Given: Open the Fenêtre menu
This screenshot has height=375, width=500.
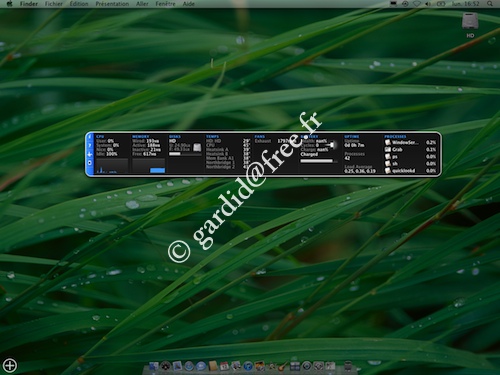Looking at the screenshot, I should pos(165,4).
